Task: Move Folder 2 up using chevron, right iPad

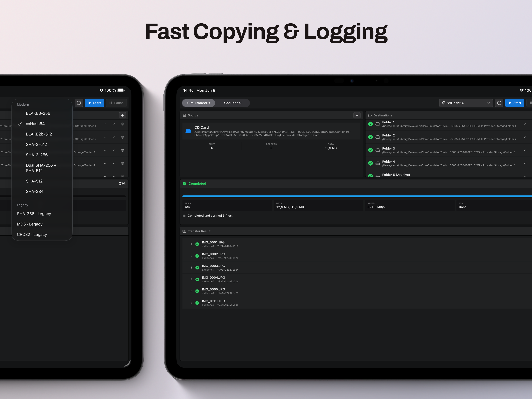Action: [525, 137]
